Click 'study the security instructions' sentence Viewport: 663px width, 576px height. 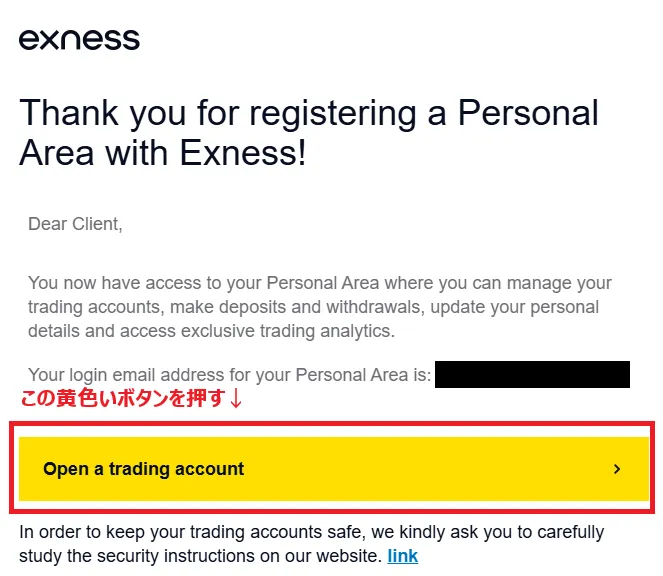[x=201, y=556]
